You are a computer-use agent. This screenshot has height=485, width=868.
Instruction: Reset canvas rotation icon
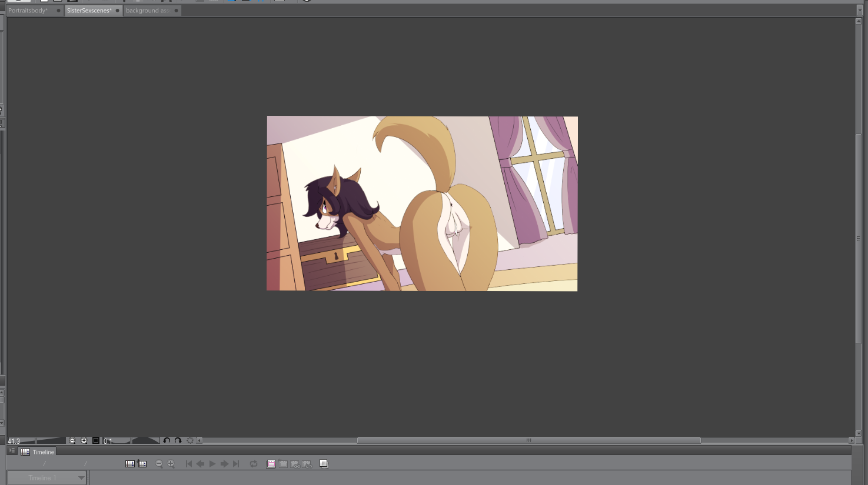[190, 440]
